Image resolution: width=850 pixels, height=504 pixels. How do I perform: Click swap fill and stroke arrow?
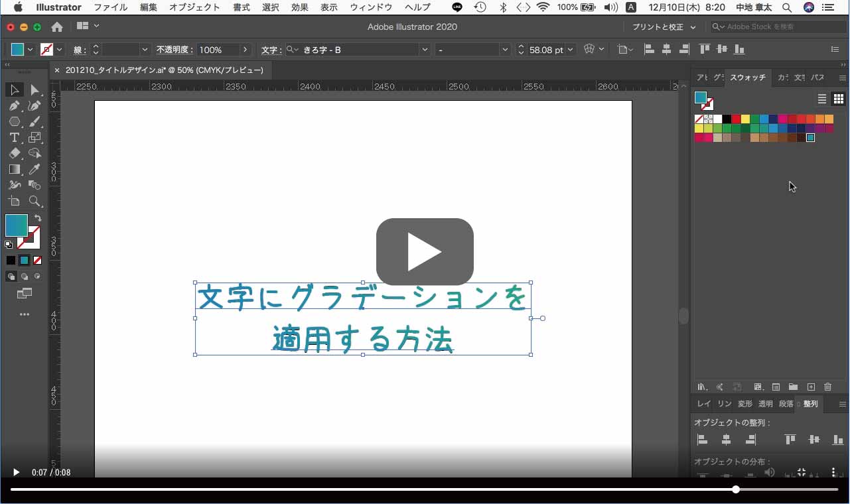coord(38,218)
